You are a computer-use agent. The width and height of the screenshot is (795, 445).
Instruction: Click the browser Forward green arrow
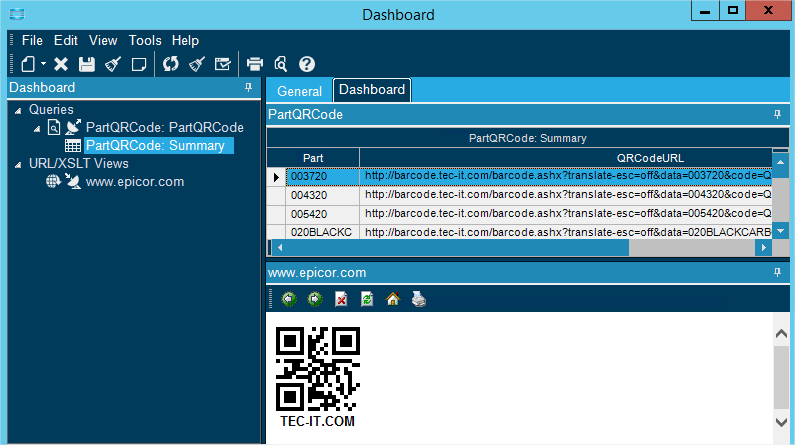(315, 300)
